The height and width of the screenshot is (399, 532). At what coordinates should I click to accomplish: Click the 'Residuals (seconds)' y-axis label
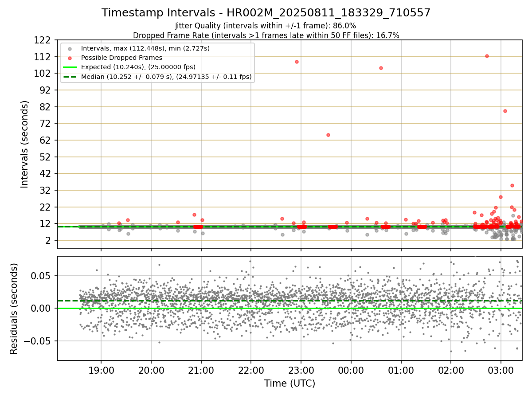click(x=14, y=309)
